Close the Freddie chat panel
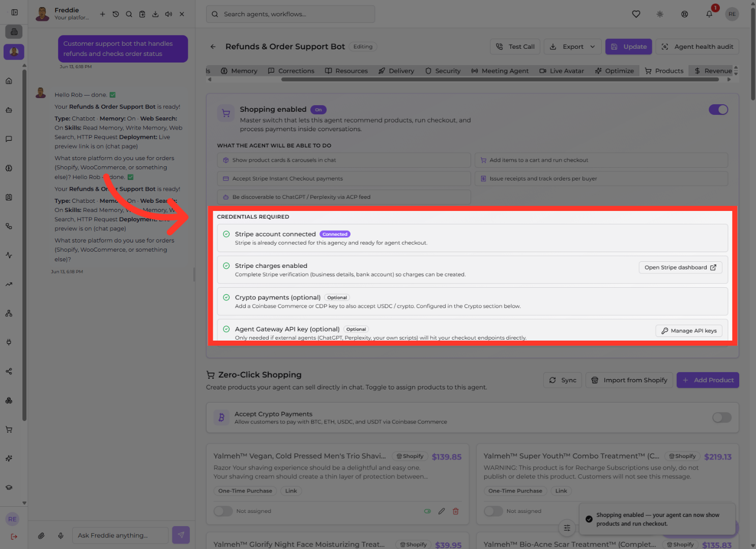This screenshot has height=549, width=756. tap(182, 14)
